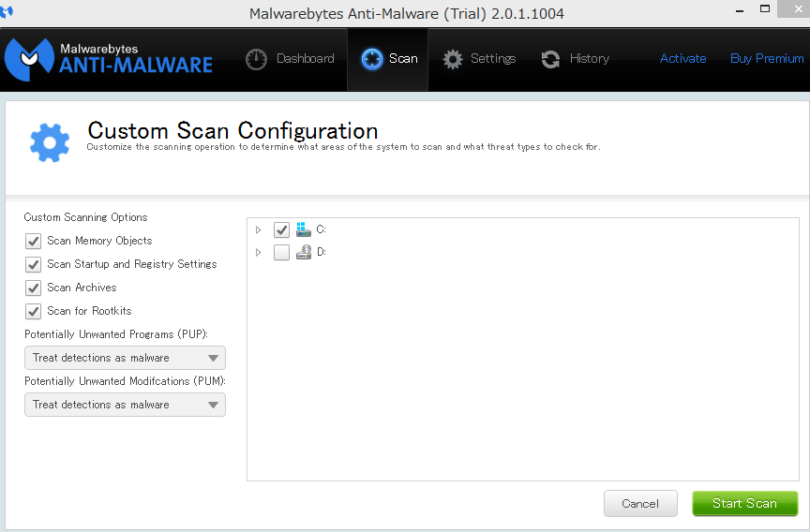The height and width of the screenshot is (532, 810).
Task: Click the green Start Scan button
Action: (745, 504)
